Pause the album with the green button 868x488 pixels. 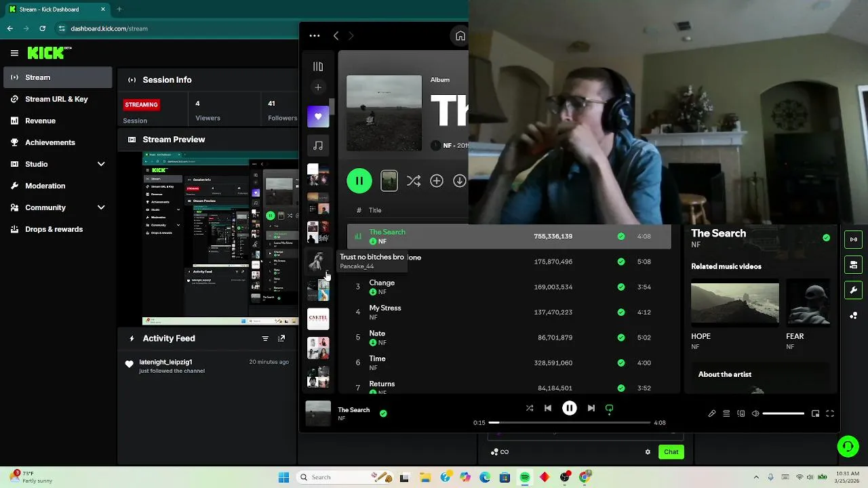(x=359, y=181)
